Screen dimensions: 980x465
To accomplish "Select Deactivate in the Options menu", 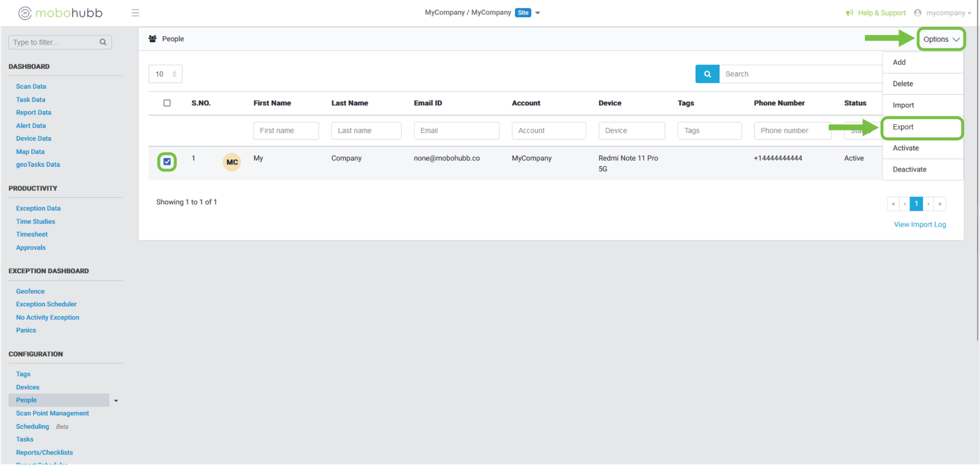I will tap(909, 170).
